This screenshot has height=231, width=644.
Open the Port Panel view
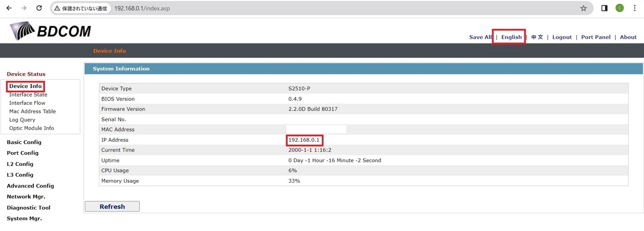tap(596, 37)
